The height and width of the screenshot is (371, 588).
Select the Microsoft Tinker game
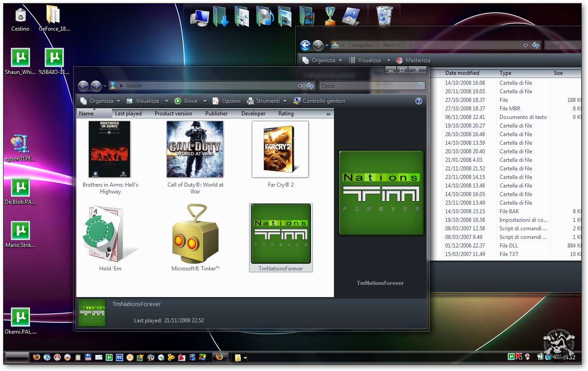pos(195,238)
